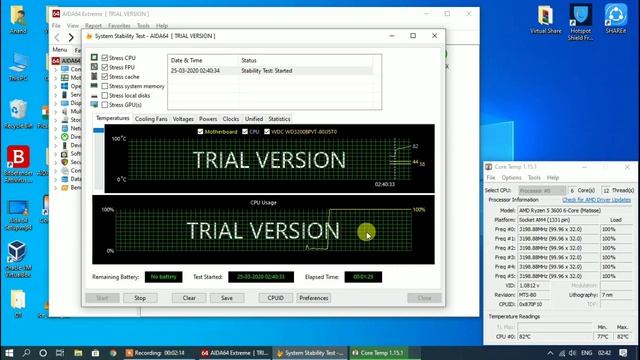Expand the Motherboard tree node in AIDA64
Viewport: 640px width, 360px height.
tap(56, 78)
